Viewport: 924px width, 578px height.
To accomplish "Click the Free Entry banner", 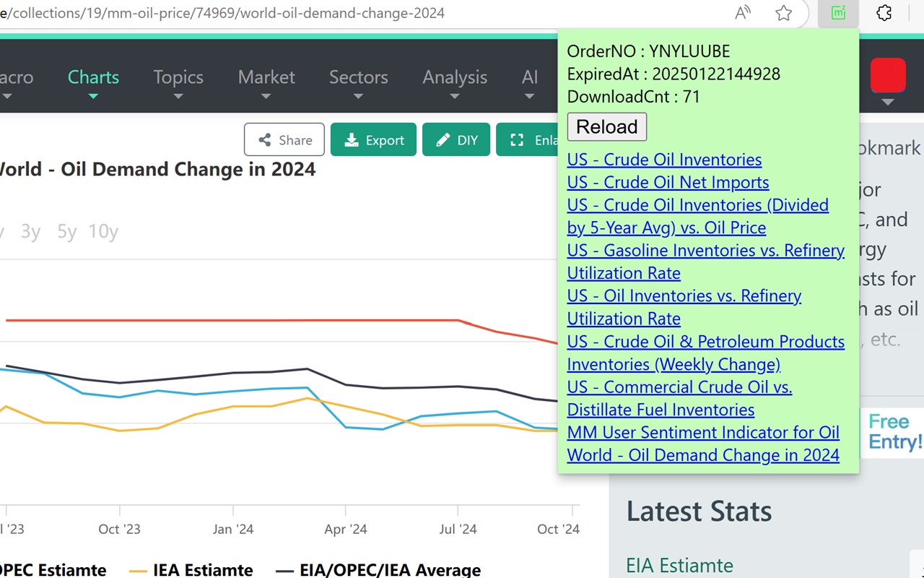I will pyautogui.click(x=894, y=432).
